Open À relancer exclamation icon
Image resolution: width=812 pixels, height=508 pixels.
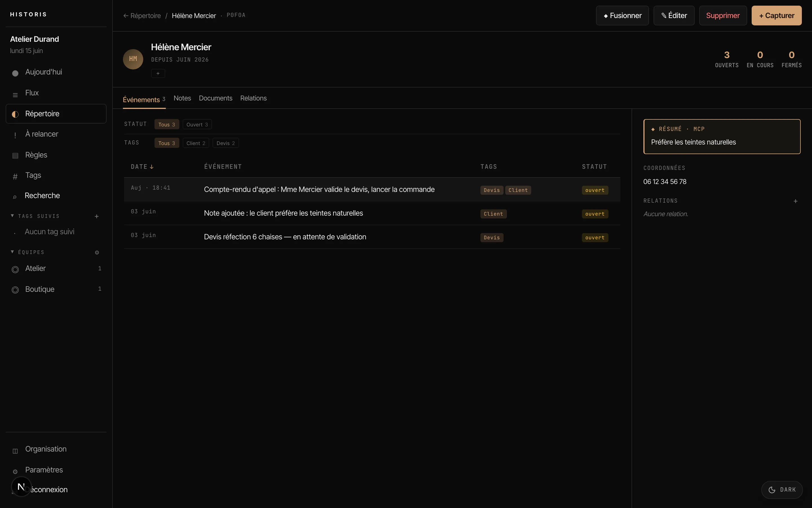(15, 135)
